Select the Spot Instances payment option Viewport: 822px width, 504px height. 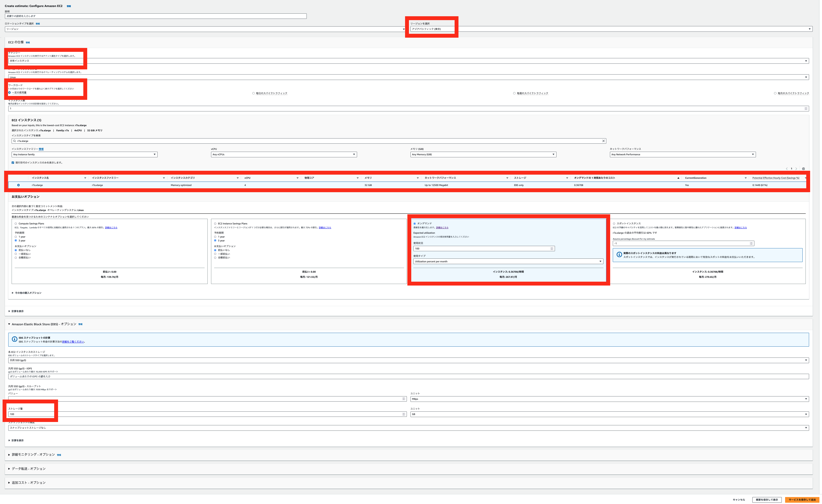coord(614,224)
